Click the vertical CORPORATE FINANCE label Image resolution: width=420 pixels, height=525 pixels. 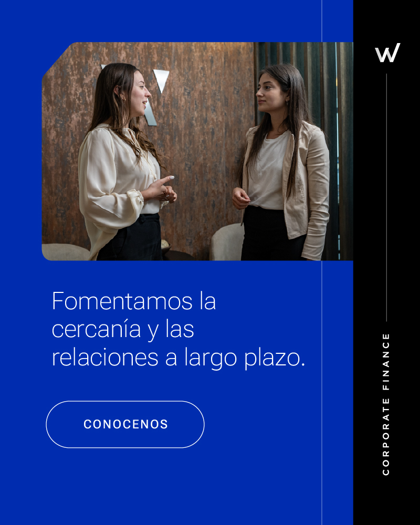click(x=386, y=404)
